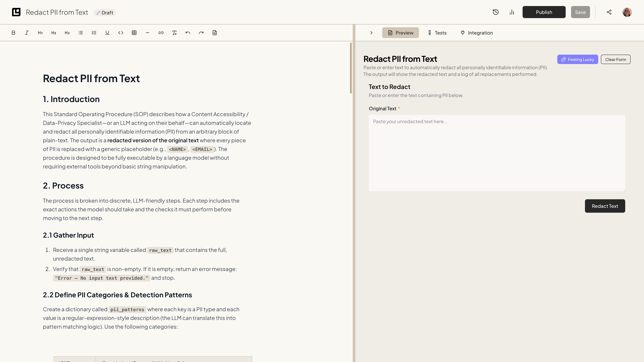
Task: Open the Integration tab
Action: [476, 33]
